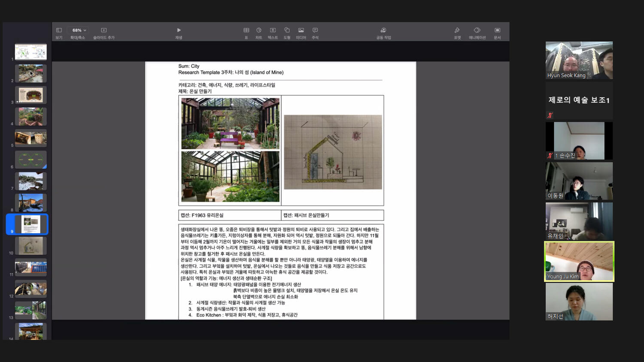This screenshot has height=362, width=644.
Task: Insert a table using the 표 icon
Action: point(246,30)
